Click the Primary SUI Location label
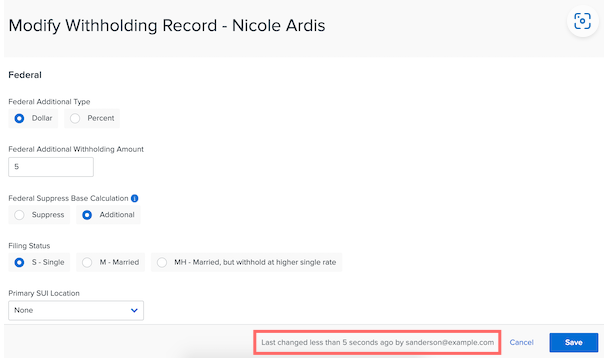 (44, 293)
